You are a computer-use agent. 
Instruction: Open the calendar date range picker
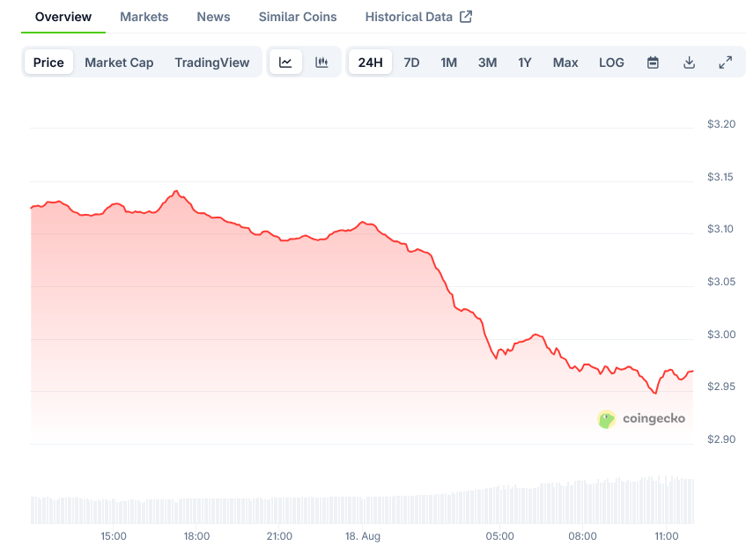(x=653, y=63)
